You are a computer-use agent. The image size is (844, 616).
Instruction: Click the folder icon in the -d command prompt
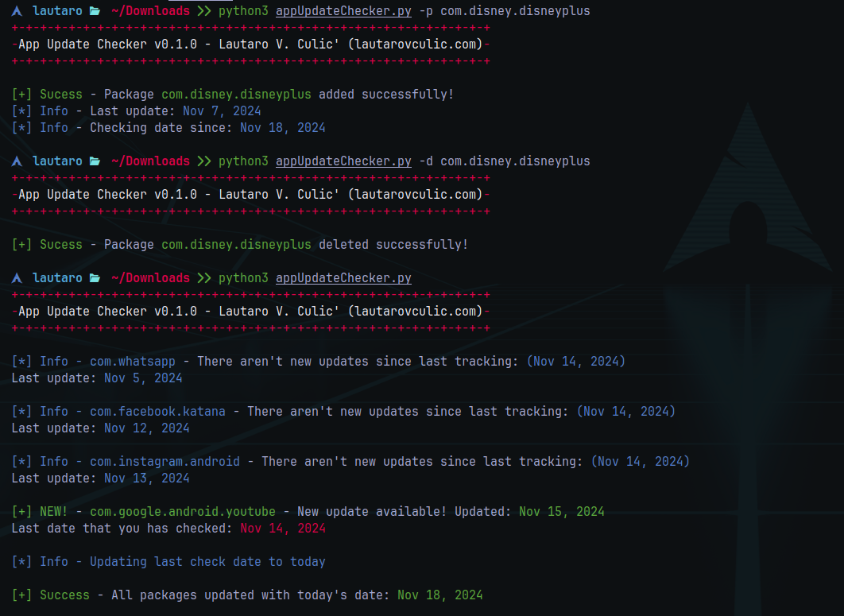(x=95, y=161)
